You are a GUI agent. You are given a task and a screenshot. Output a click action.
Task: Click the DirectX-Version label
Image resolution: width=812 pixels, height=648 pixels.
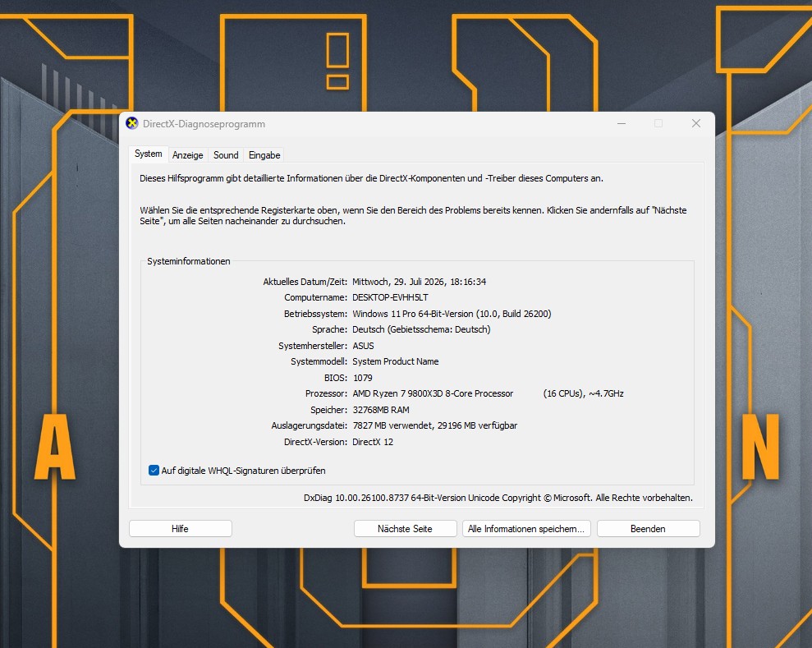(x=315, y=442)
